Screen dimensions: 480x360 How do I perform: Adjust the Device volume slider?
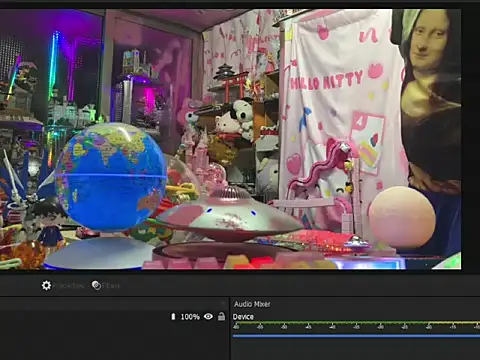[x=356, y=336]
